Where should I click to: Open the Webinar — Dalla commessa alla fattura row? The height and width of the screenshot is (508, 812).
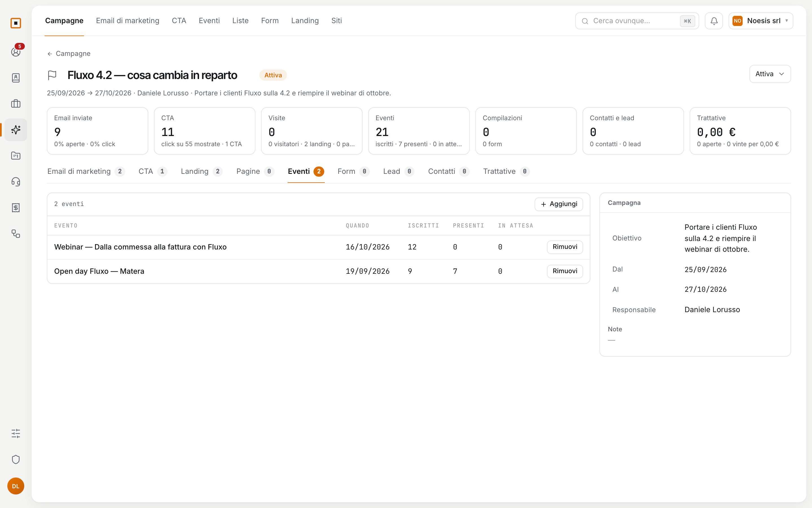(x=318, y=247)
